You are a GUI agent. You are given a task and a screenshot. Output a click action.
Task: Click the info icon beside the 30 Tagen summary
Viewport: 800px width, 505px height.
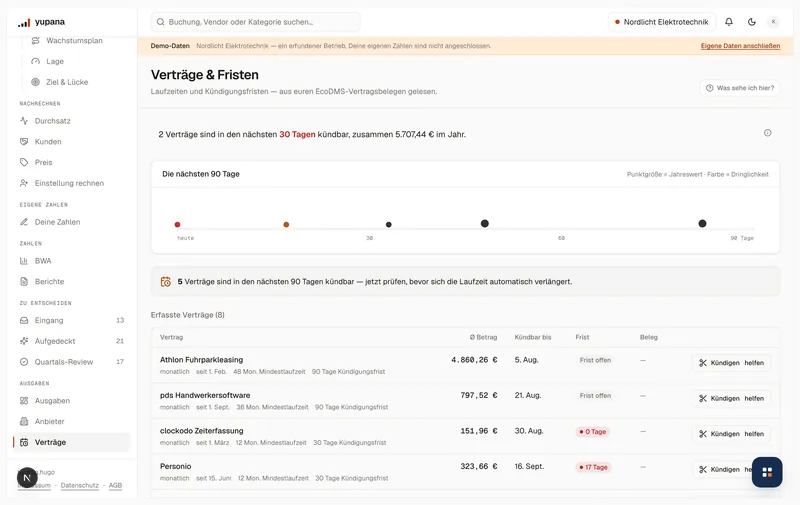click(x=767, y=133)
